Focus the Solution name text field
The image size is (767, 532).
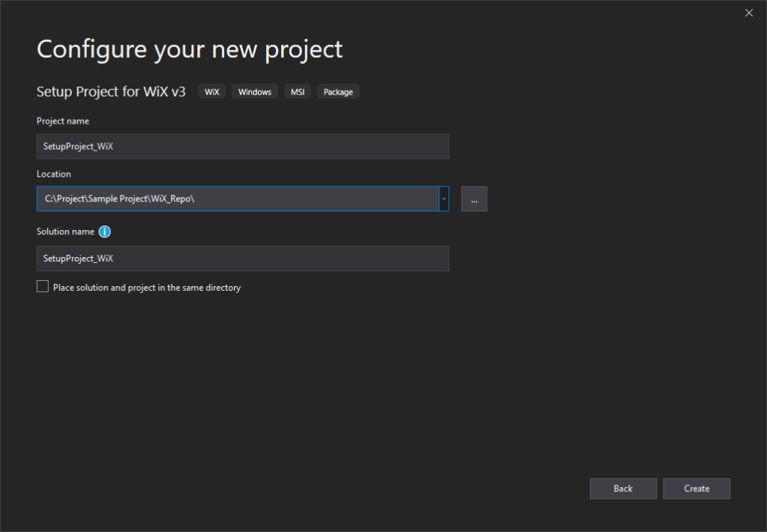(x=242, y=259)
